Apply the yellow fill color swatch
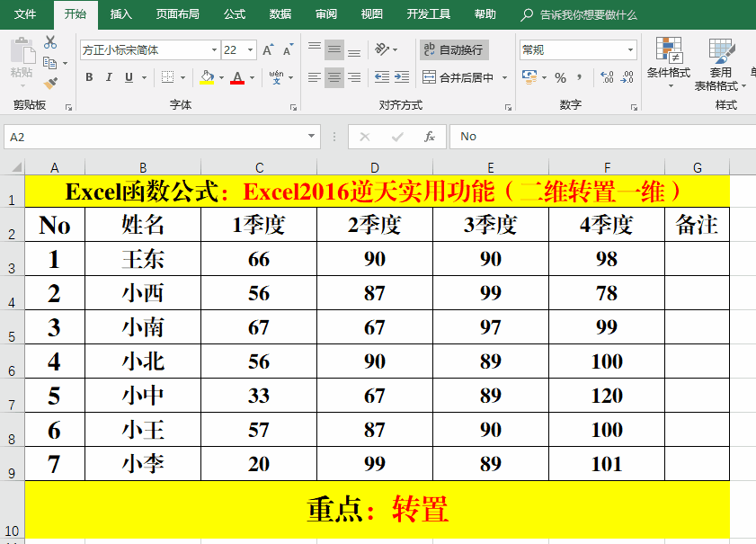The height and width of the screenshot is (544, 756). coord(207,77)
